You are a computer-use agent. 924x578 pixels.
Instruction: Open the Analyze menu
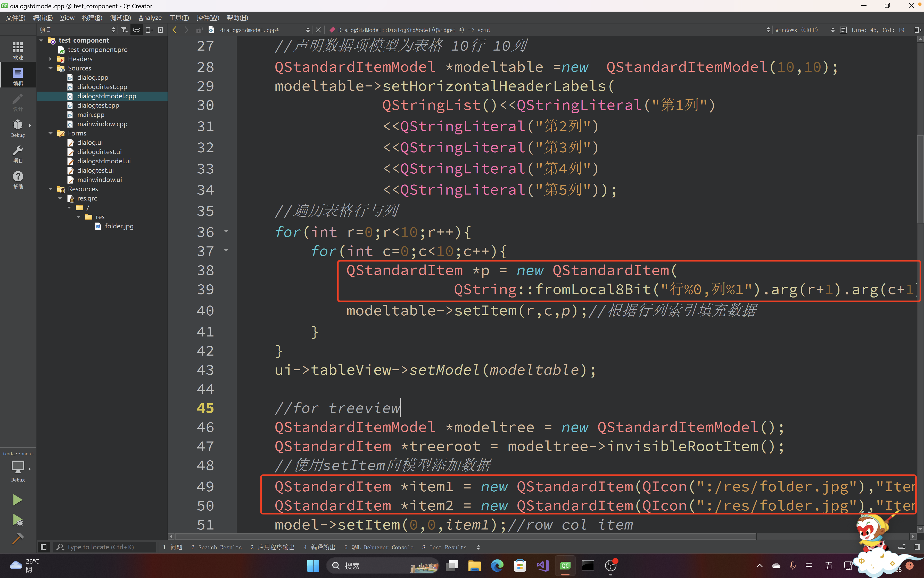click(x=150, y=18)
